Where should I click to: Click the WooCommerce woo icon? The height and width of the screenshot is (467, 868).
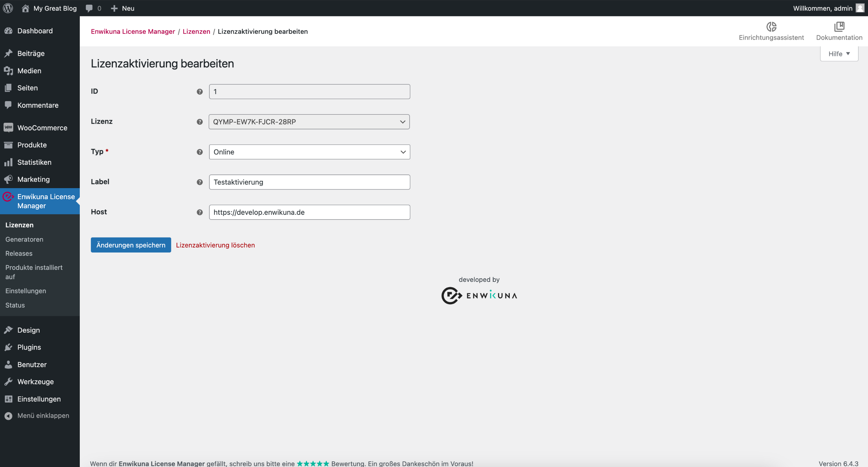(x=8, y=128)
